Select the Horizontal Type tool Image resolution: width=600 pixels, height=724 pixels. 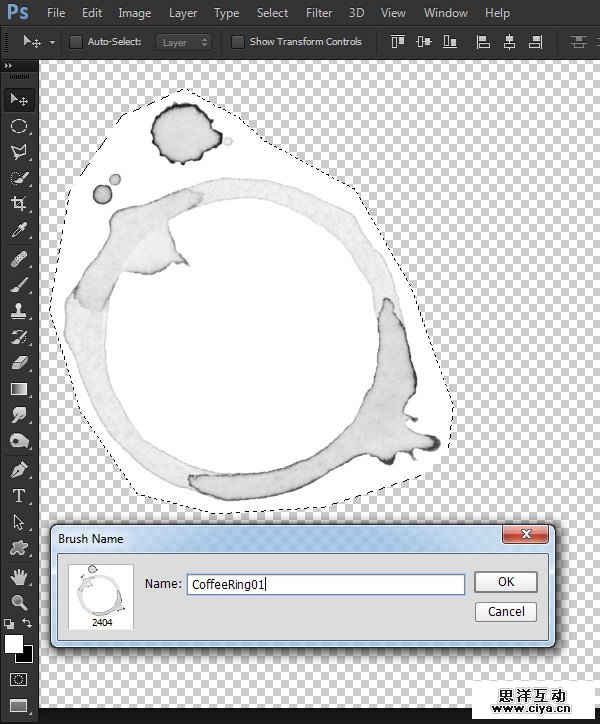[x=19, y=495]
